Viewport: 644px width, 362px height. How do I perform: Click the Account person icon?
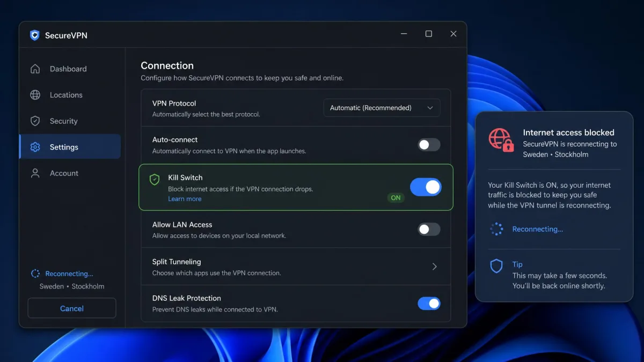pyautogui.click(x=35, y=173)
